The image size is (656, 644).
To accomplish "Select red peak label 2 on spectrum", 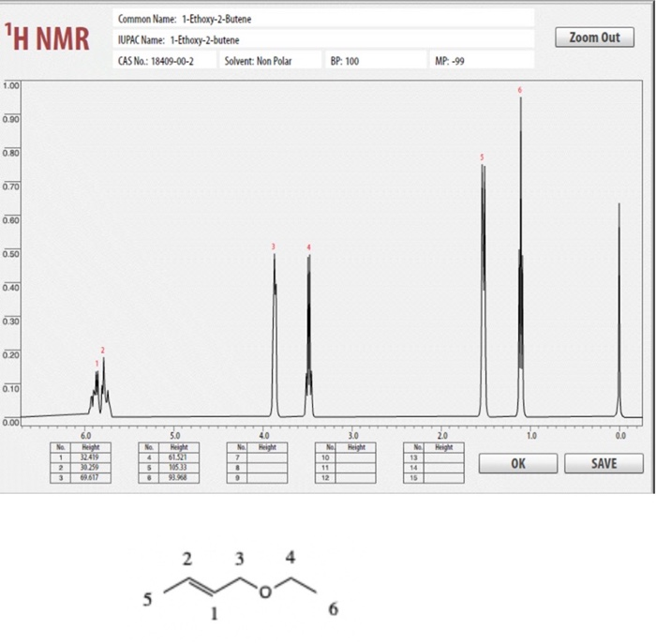I will click(103, 351).
